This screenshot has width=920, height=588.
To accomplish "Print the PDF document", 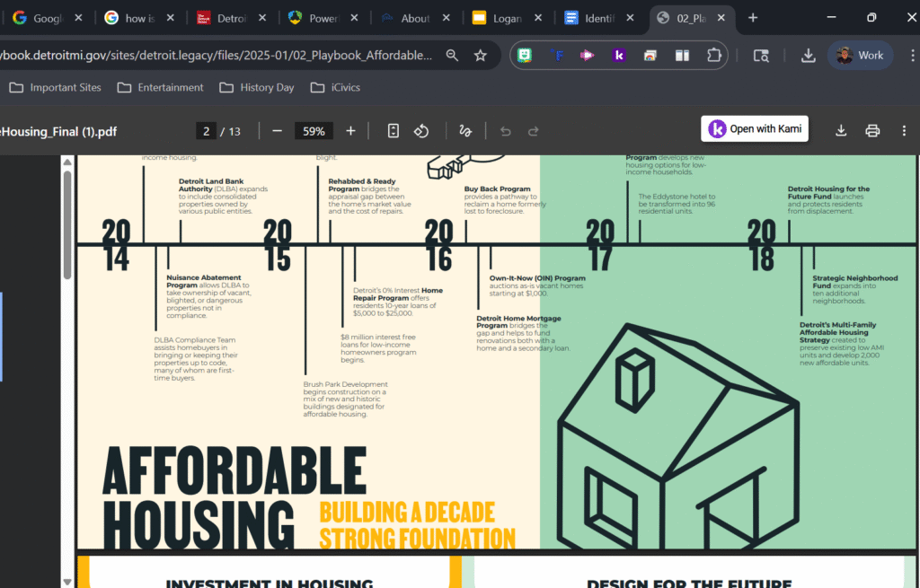I will [x=871, y=131].
